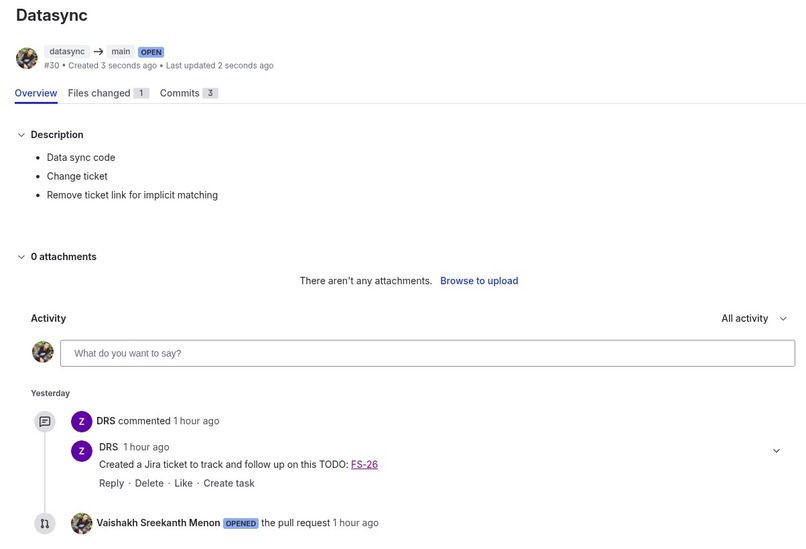806x549 pixels.
Task: Click the purple Z avatar next to 'DRS commented'
Action: click(x=81, y=422)
